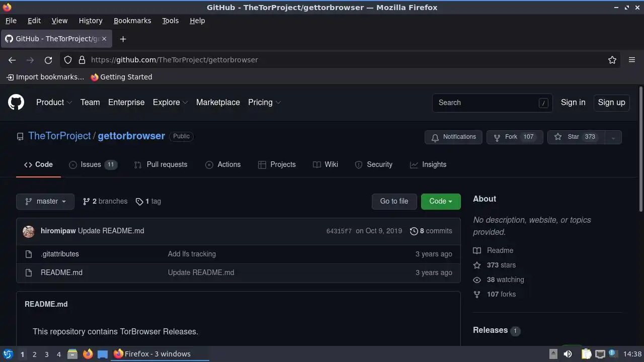
Task: Open the Tools menu
Action: point(170,21)
